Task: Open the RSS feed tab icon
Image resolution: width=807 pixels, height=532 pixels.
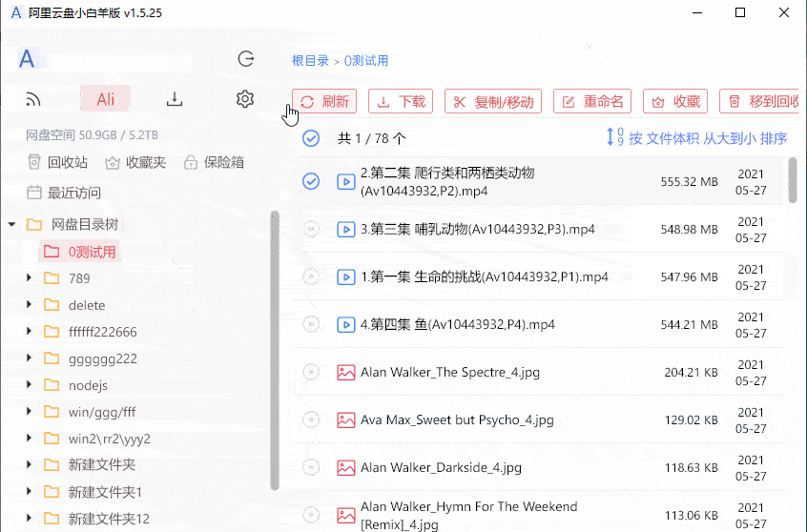Action: click(x=34, y=99)
